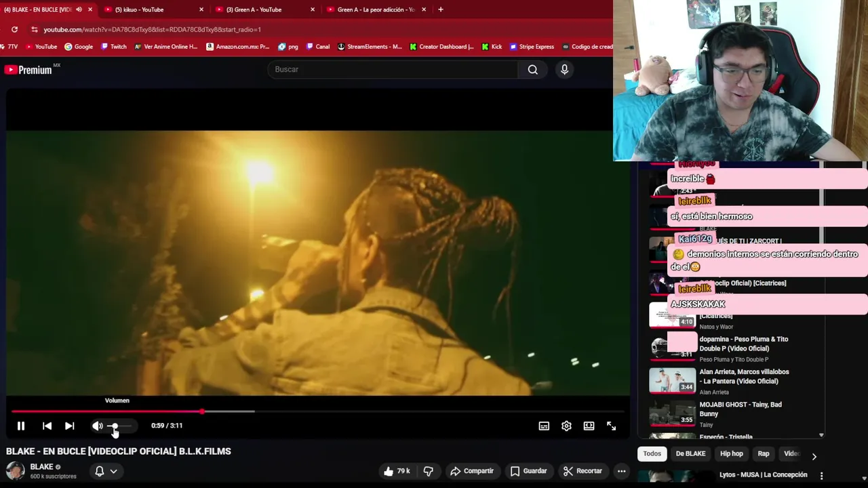This screenshot has width=868, height=488.
Task: Open the png bookmark
Action: (288, 47)
